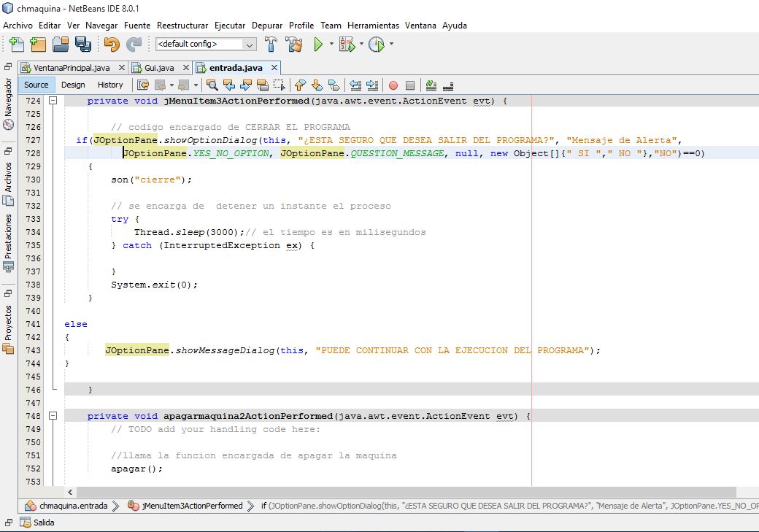The width and height of the screenshot is (759, 532).
Task: Click Stop Macro Recording square icon
Action: coord(410,85)
